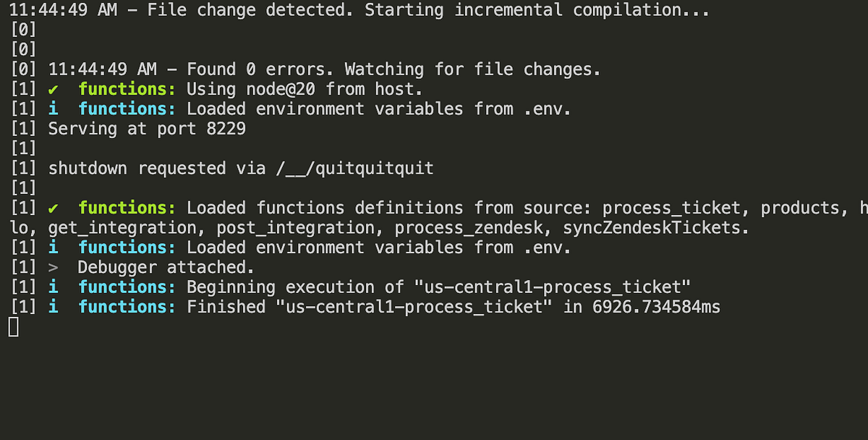Click the 'Serving at port 8229' text
Viewport: 868px width, 440px height.
pos(147,129)
